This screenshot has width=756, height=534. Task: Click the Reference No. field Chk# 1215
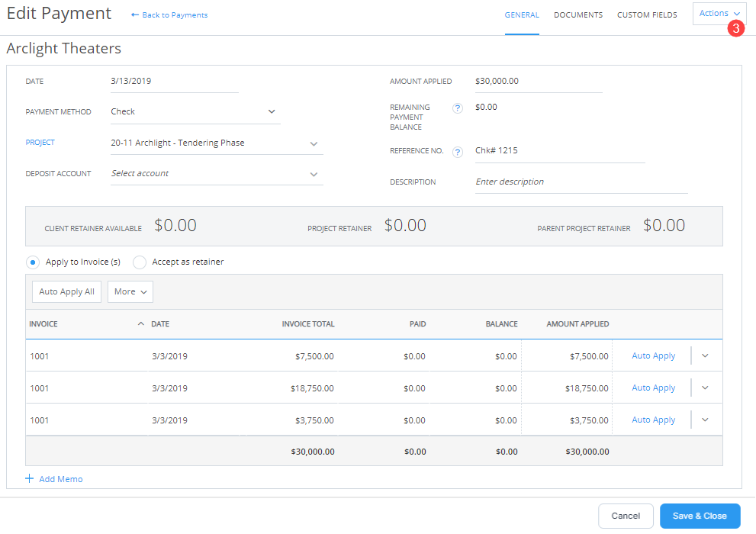(x=560, y=151)
